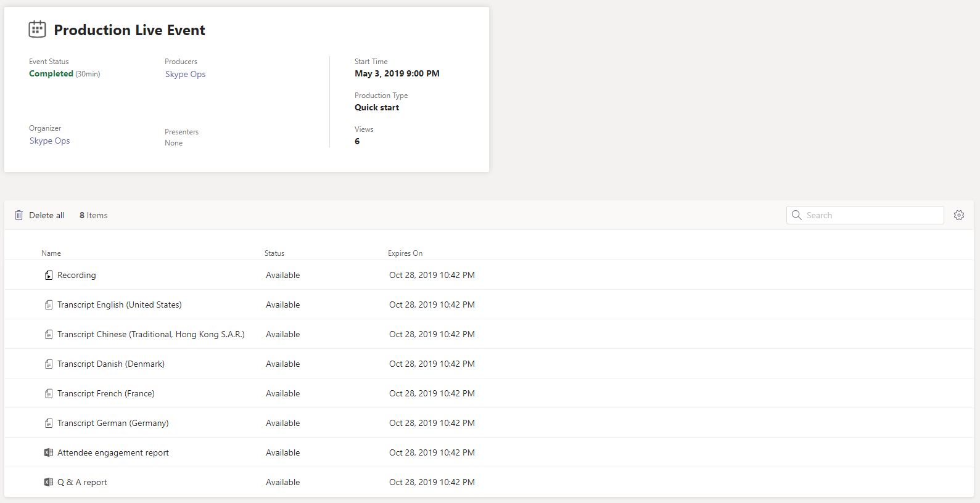
Task: Click the Transcript English file icon
Action: (x=49, y=305)
